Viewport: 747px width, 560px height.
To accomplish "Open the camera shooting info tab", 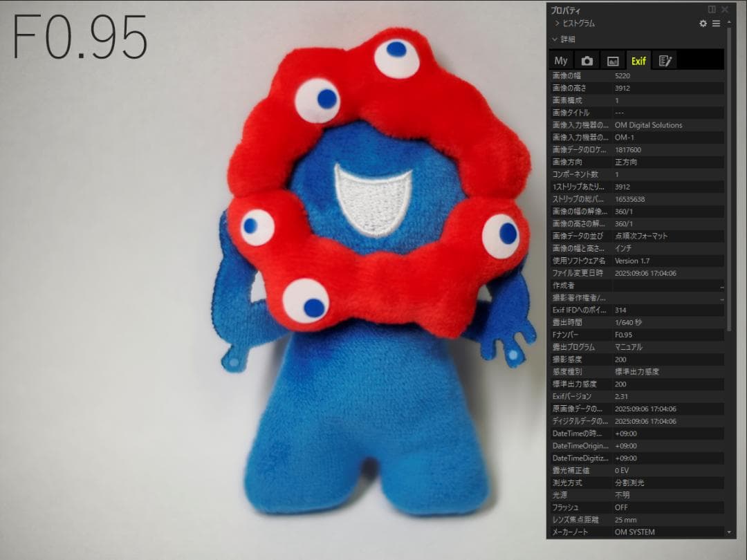I will click(x=587, y=61).
